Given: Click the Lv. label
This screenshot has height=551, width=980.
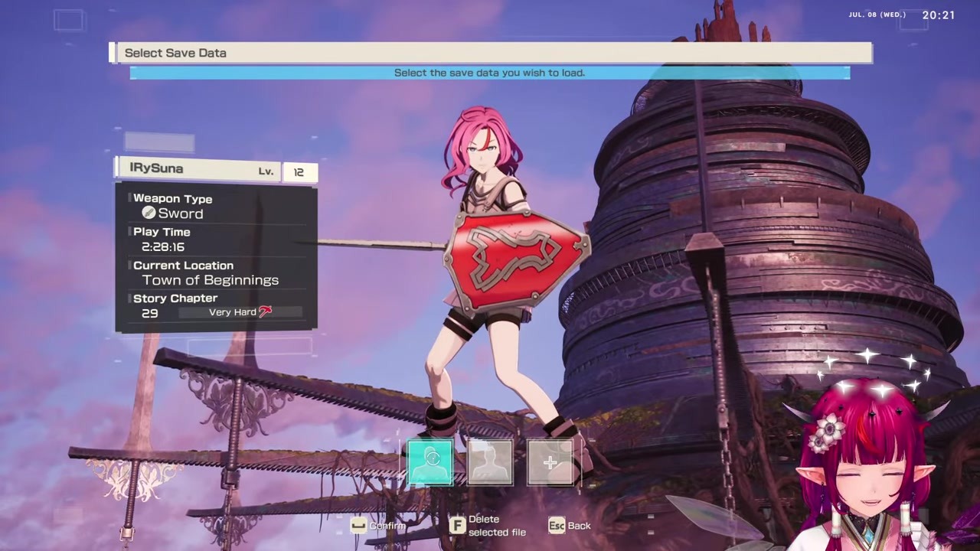Looking at the screenshot, I should tap(266, 171).
